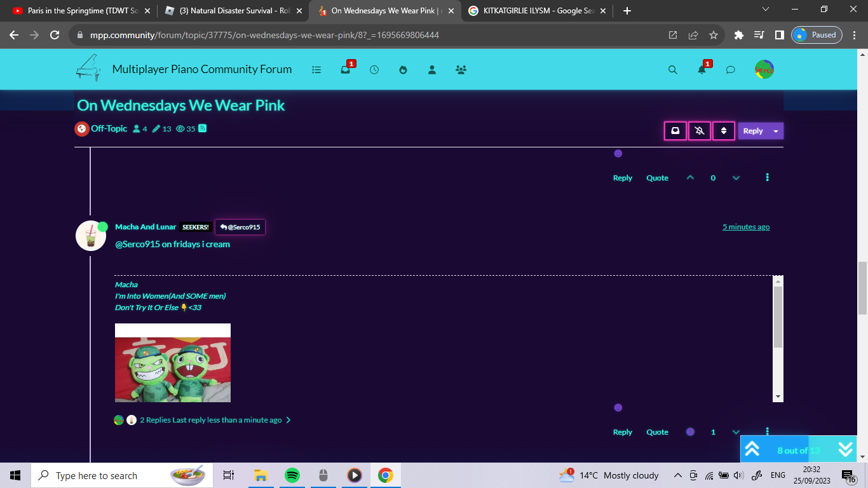Open notifications bell icon
The height and width of the screenshot is (488, 868).
(702, 70)
